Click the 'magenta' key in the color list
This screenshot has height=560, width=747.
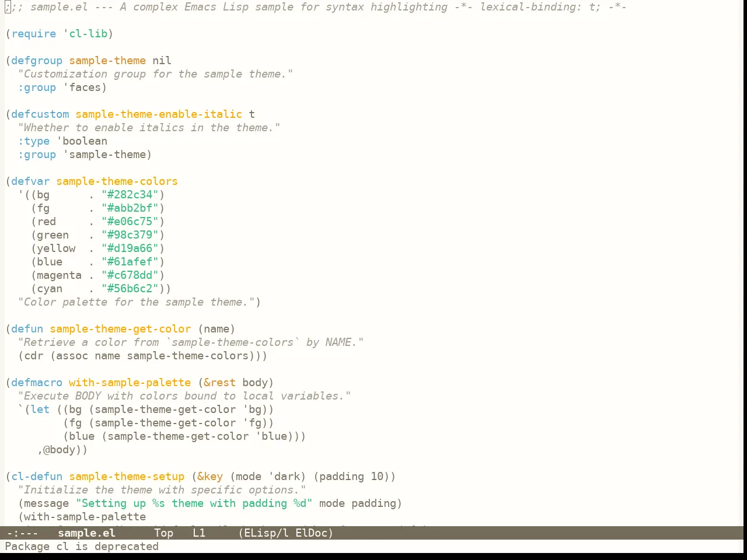(x=60, y=275)
